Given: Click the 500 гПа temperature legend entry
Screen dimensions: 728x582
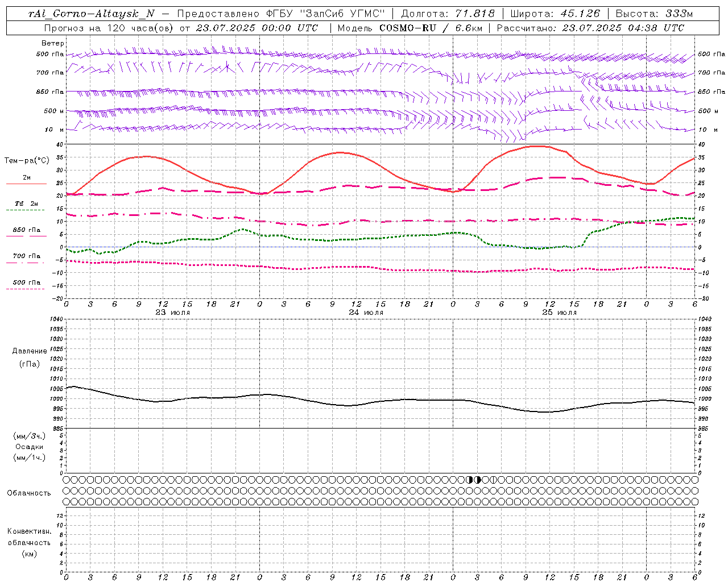Looking at the screenshot, I should (x=26, y=282).
